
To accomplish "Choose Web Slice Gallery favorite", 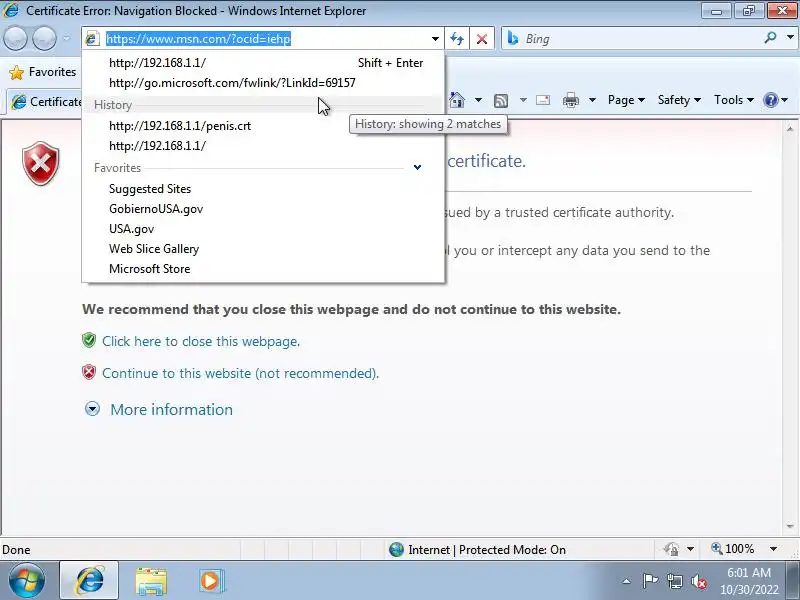I will pyautogui.click(x=263, y=249).
